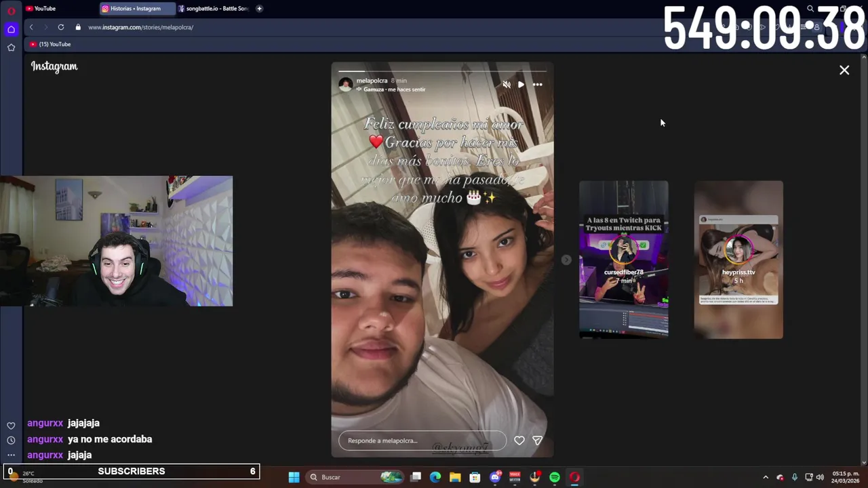Focus the instagram.com stories address bar
This screenshot has height=488, width=868.
[140, 27]
